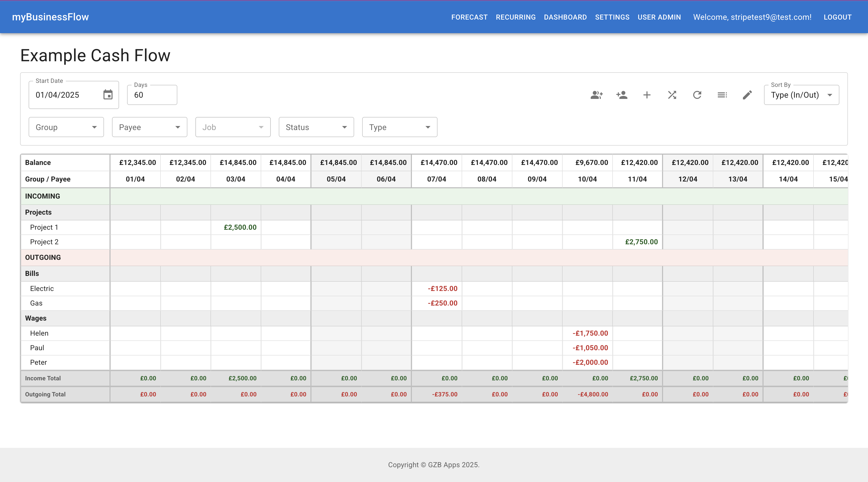Open the Sort By dropdown
Screen dimensions: 868x482
point(801,95)
